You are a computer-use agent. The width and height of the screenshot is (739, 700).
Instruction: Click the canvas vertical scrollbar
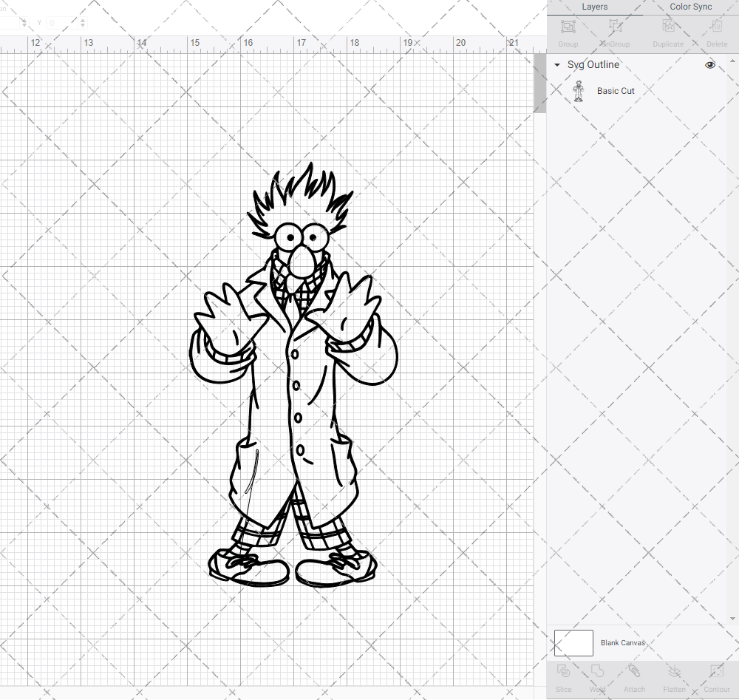click(x=539, y=83)
